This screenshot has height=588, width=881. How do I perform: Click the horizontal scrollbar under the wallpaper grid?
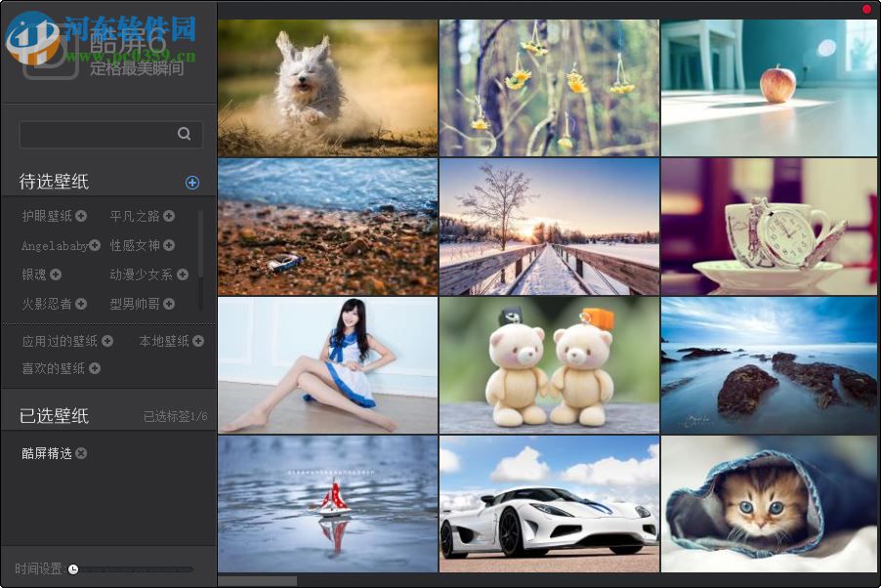(257, 581)
